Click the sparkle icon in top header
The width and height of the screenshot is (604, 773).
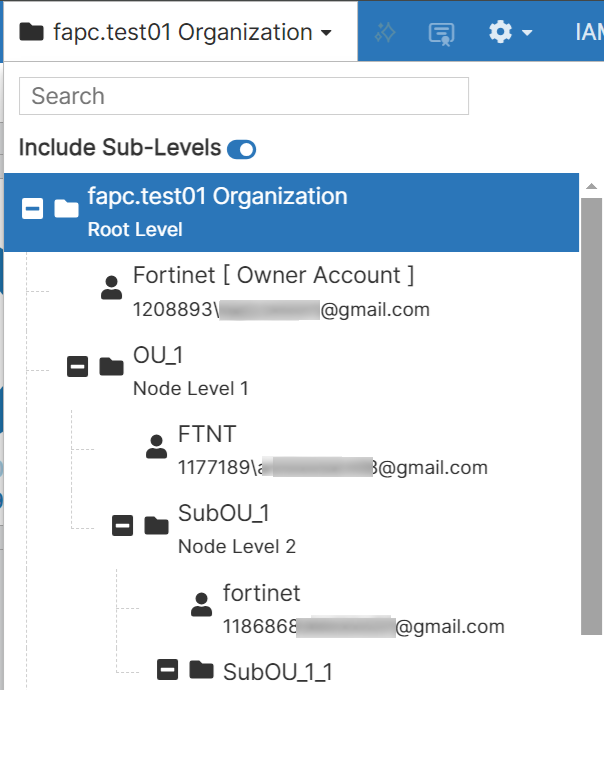coord(386,32)
